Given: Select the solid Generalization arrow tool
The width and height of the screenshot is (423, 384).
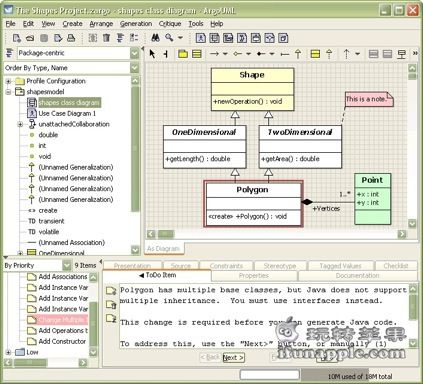Looking at the screenshot, I should (x=298, y=54).
